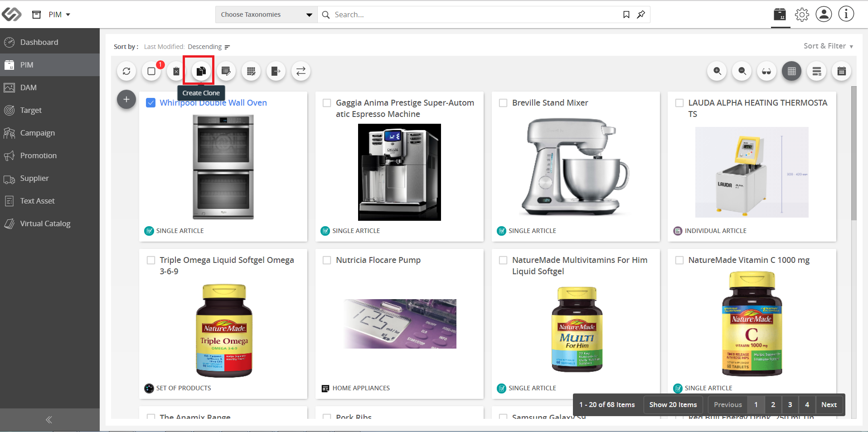
Task: Check the Nutricia Flocare Pump checkbox
Action: (x=327, y=260)
